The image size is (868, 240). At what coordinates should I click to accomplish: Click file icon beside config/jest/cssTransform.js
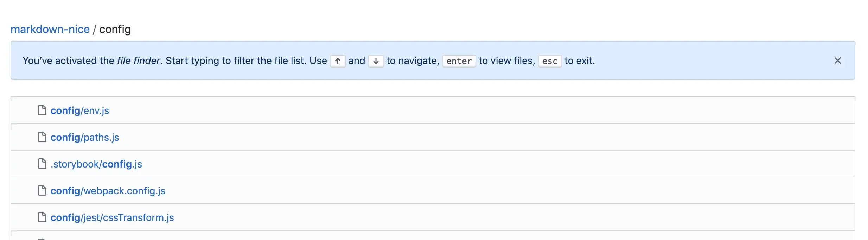tap(42, 217)
